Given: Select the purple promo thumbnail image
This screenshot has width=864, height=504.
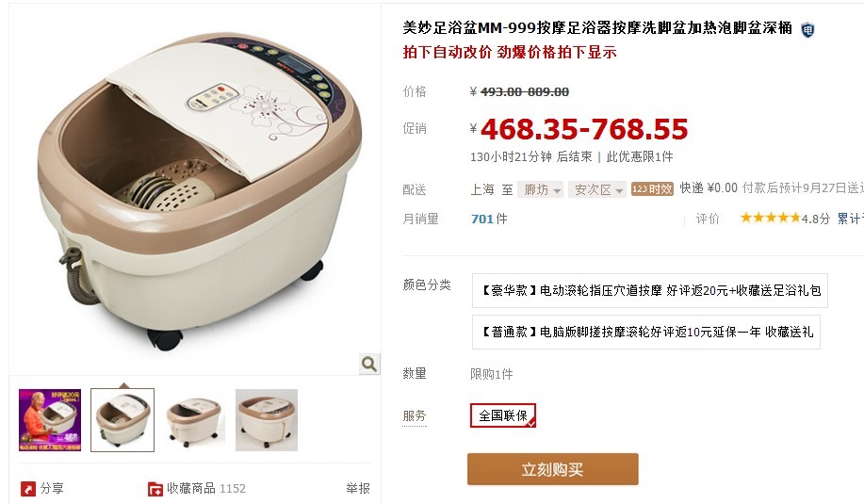Looking at the screenshot, I should pos(50,420).
